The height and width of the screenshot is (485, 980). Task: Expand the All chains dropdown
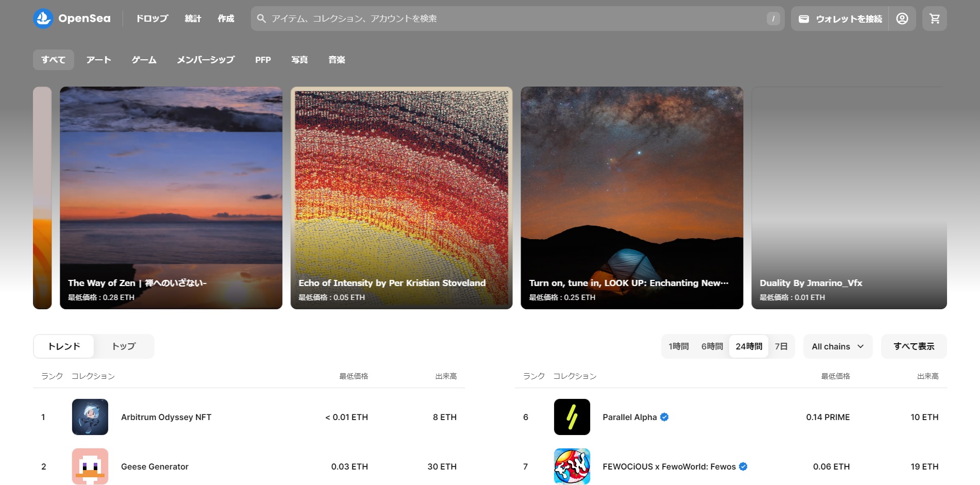pyautogui.click(x=837, y=346)
